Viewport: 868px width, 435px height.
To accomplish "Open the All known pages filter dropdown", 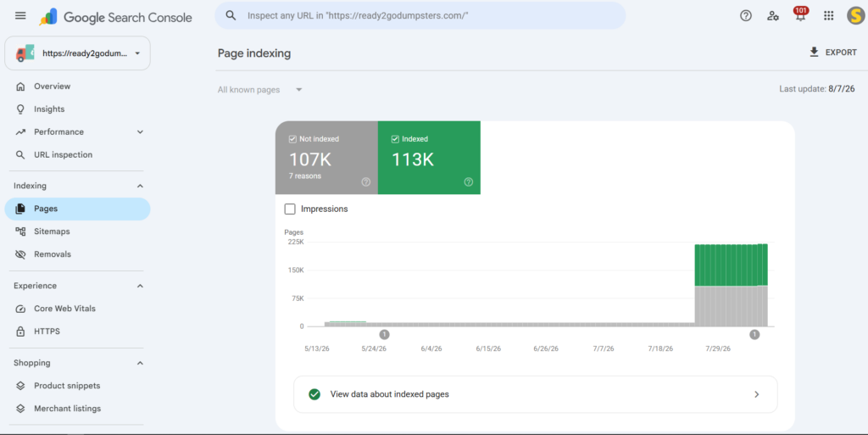I will 259,90.
